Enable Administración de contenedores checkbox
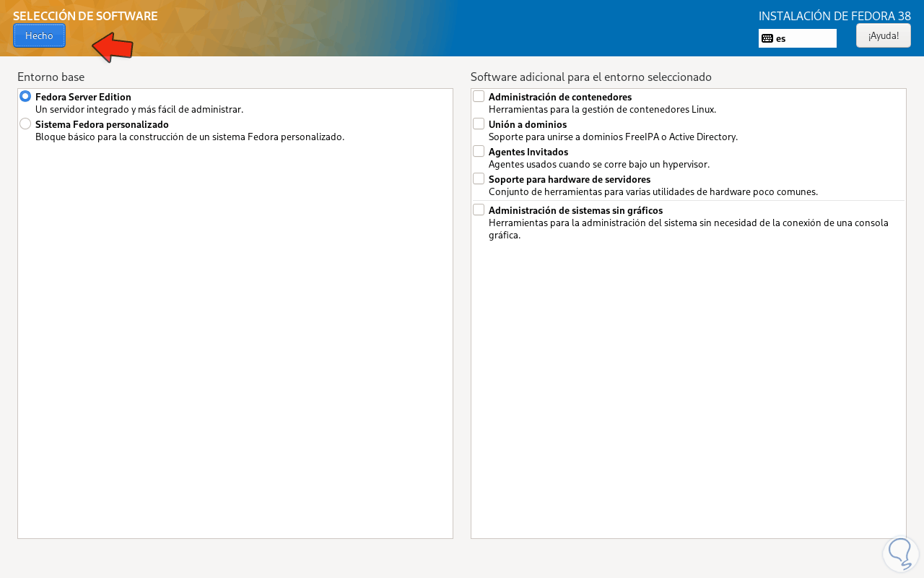Image resolution: width=924 pixels, height=578 pixels. coord(479,96)
